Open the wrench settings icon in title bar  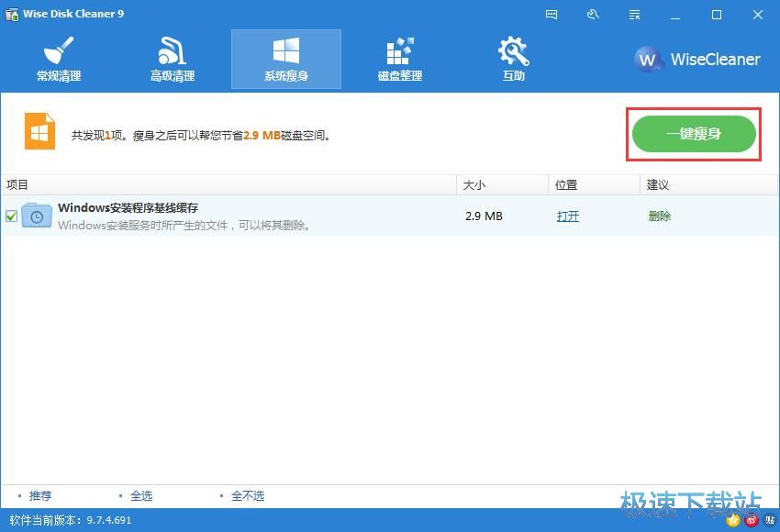tap(593, 15)
